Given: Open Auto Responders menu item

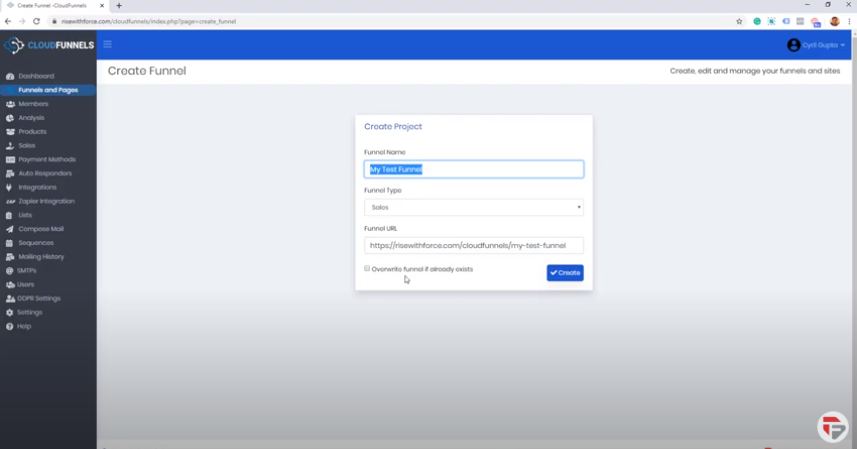Looking at the screenshot, I should (46, 173).
